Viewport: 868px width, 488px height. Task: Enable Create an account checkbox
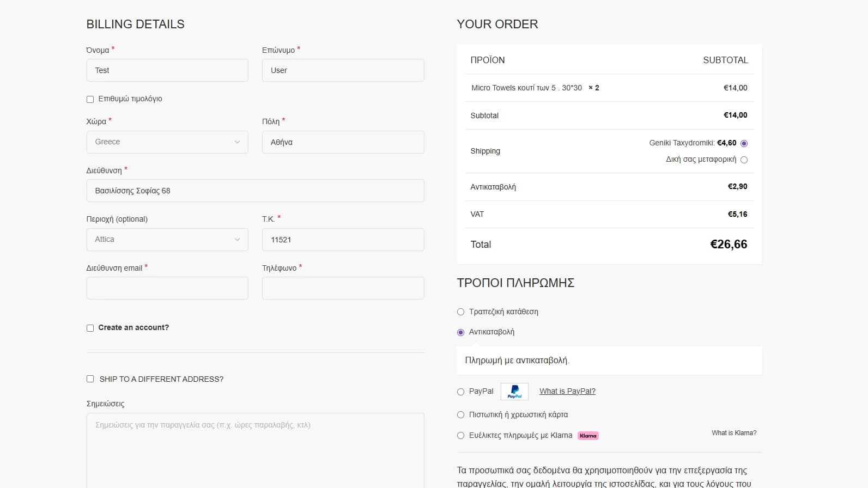(90, 328)
